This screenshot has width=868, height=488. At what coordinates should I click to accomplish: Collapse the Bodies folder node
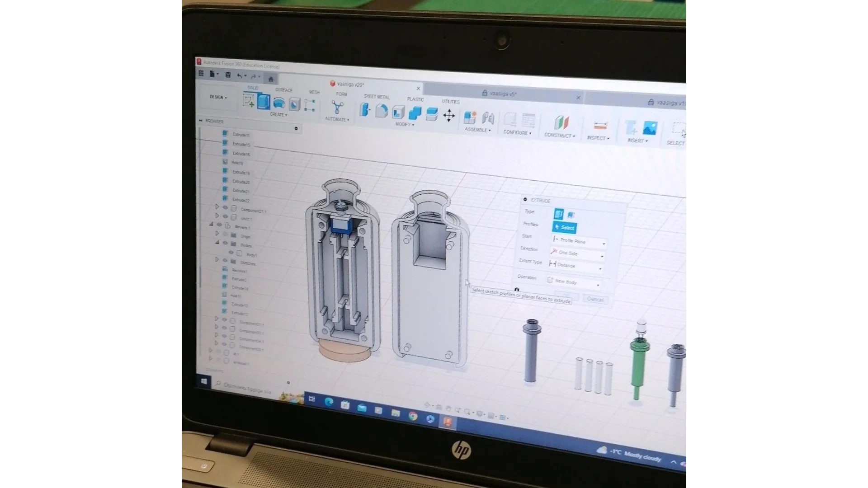tap(217, 243)
